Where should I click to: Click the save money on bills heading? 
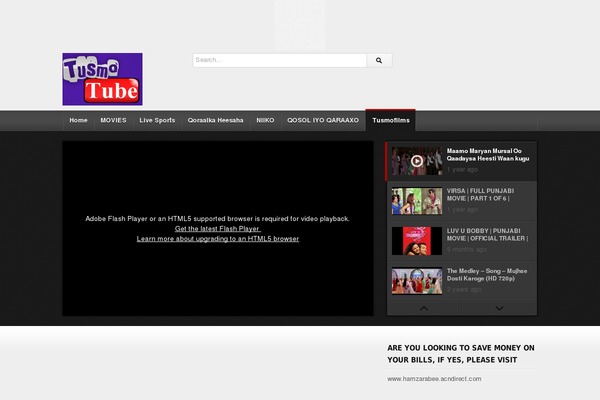pyautogui.click(x=461, y=354)
